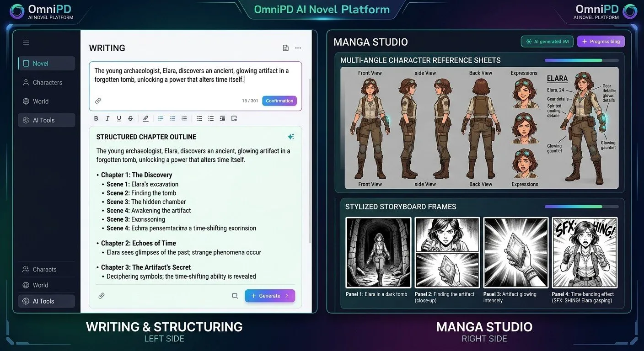Image resolution: width=644 pixels, height=351 pixels.
Task: Click the 'Chapter 1: The Discovery' heading
Action: coord(137,175)
